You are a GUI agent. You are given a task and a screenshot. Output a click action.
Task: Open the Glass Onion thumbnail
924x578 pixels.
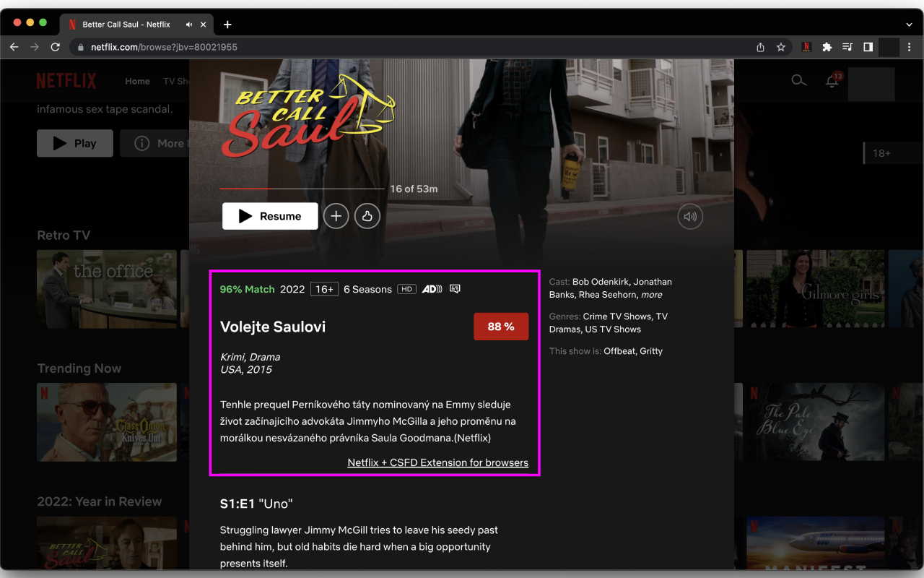107,422
